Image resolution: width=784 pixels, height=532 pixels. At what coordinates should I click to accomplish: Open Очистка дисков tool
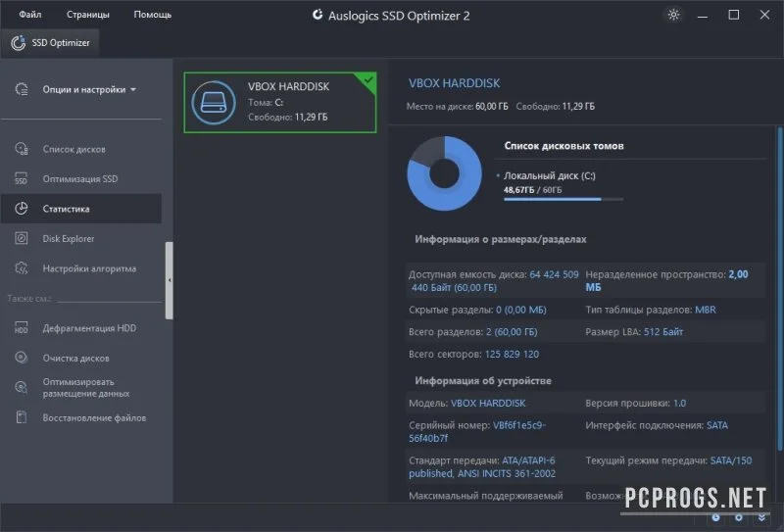[76, 358]
